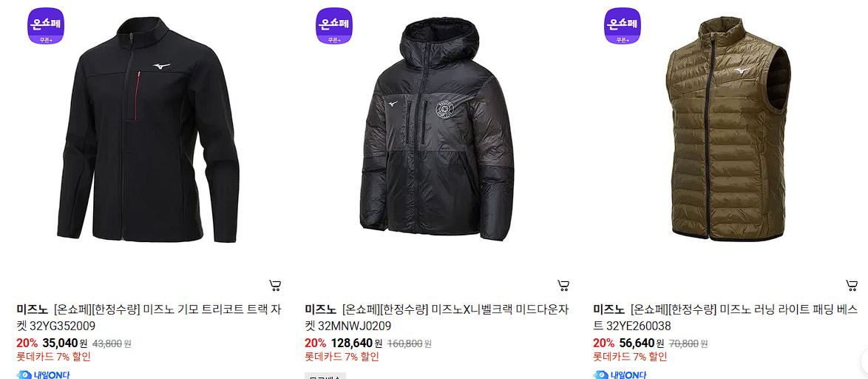Click the 내일ON다 delivery icon under track jacket

[43, 375]
